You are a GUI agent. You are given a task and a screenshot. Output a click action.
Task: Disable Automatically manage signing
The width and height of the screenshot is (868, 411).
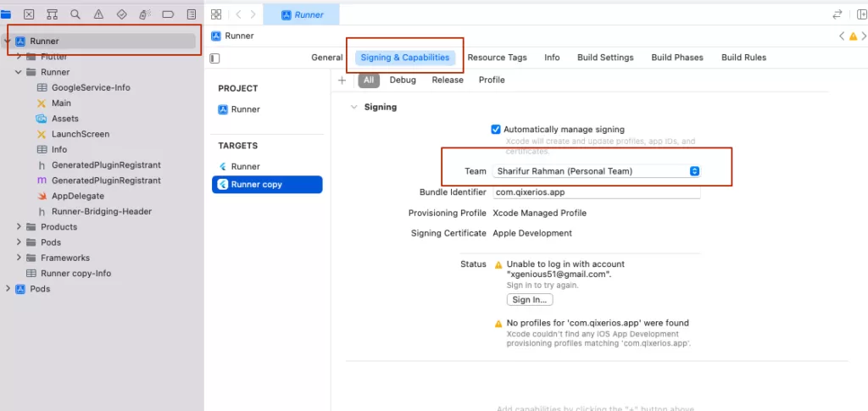pyautogui.click(x=496, y=130)
